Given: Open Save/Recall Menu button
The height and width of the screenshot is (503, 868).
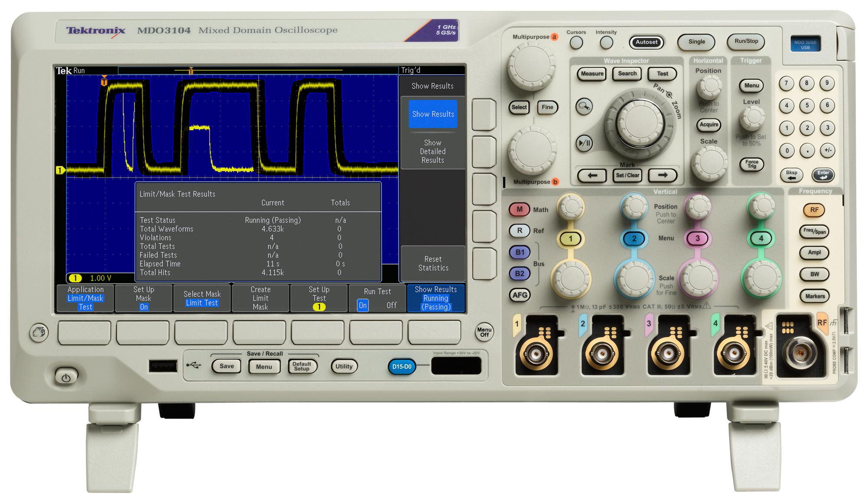Looking at the screenshot, I should point(263,367).
